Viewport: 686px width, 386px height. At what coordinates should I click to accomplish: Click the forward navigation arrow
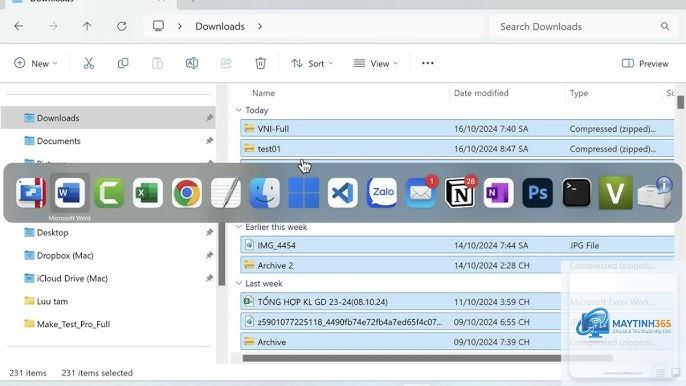pyautogui.click(x=53, y=26)
